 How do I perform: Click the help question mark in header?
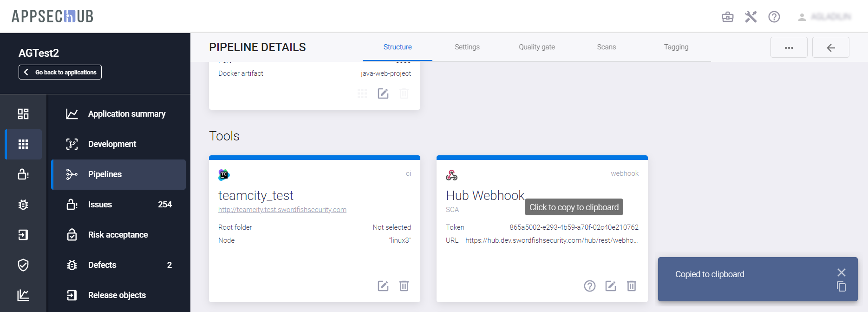click(x=774, y=17)
